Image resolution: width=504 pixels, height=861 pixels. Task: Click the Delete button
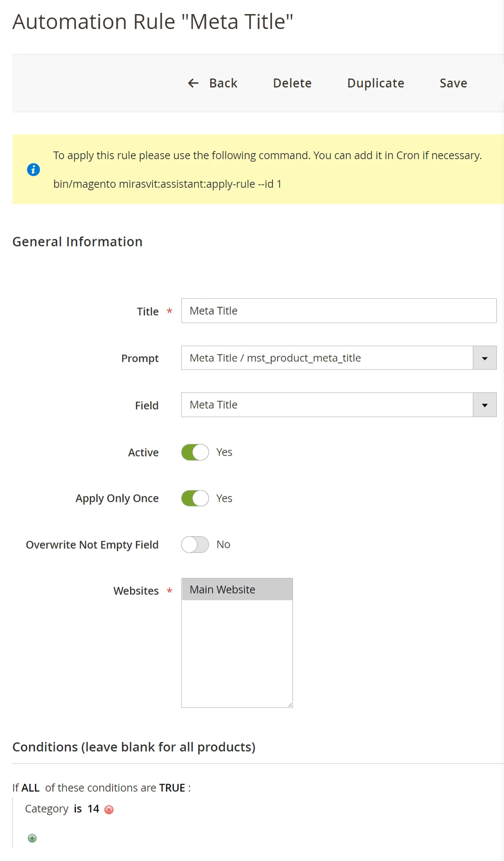coord(292,83)
